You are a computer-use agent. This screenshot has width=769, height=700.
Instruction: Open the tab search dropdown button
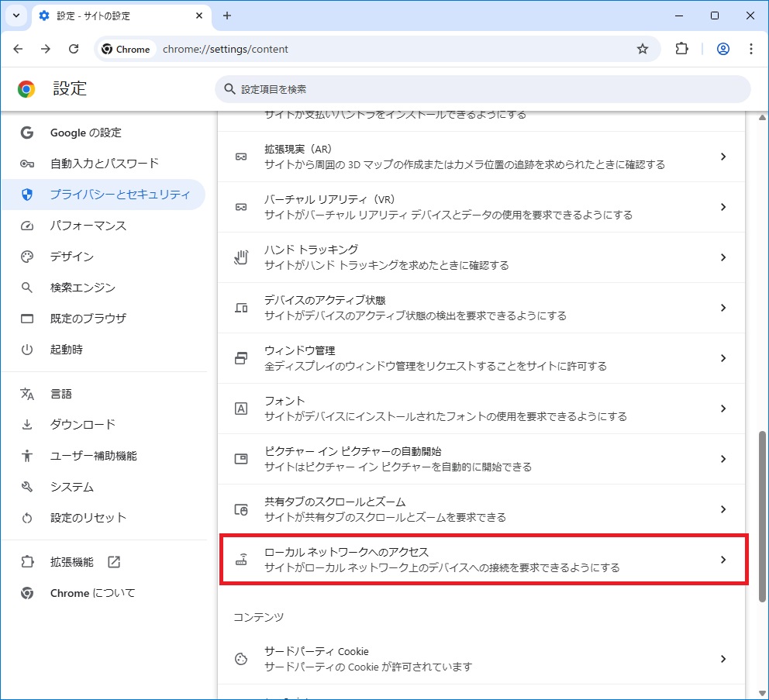tap(16, 16)
